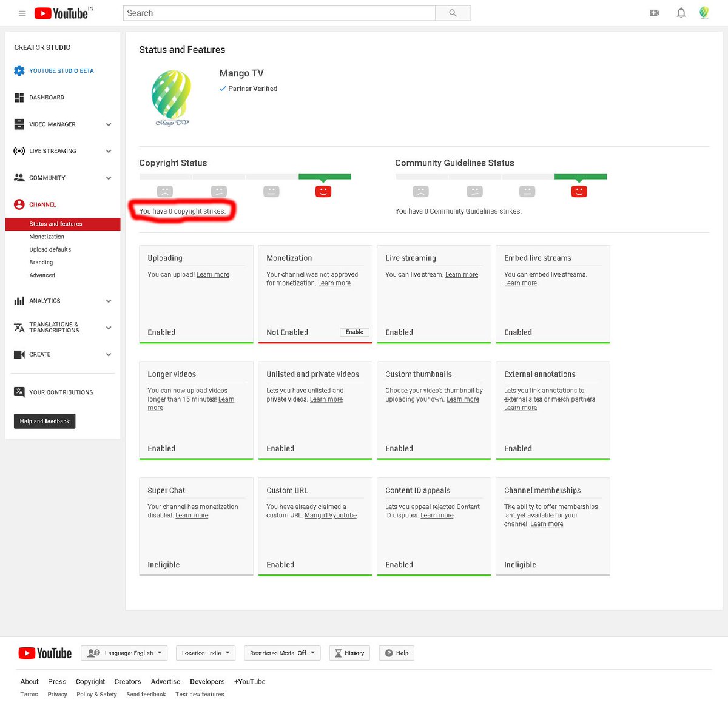728x714 pixels.
Task: Open Learn more under Unlisted and private videos
Action: [326, 399]
